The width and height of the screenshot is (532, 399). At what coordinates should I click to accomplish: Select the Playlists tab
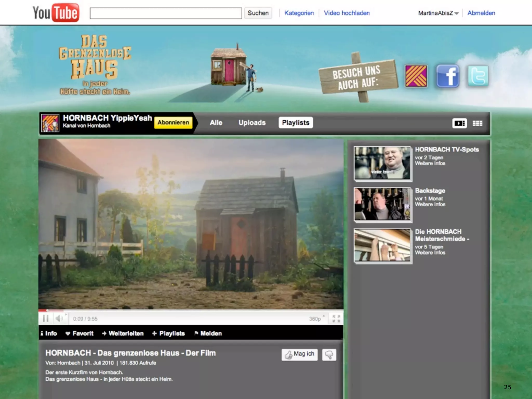[296, 123]
